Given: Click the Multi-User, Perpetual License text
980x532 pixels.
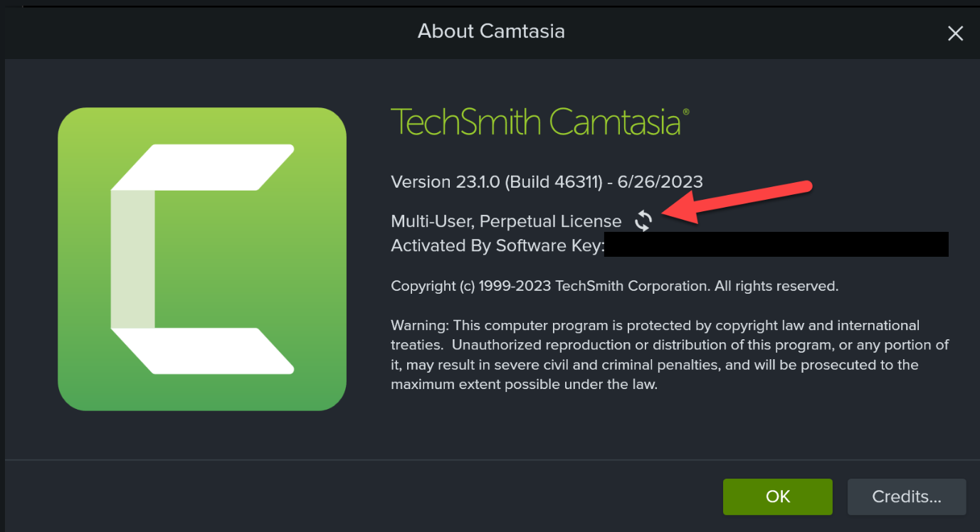Looking at the screenshot, I should pyautogui.click(x=506, y=221).
